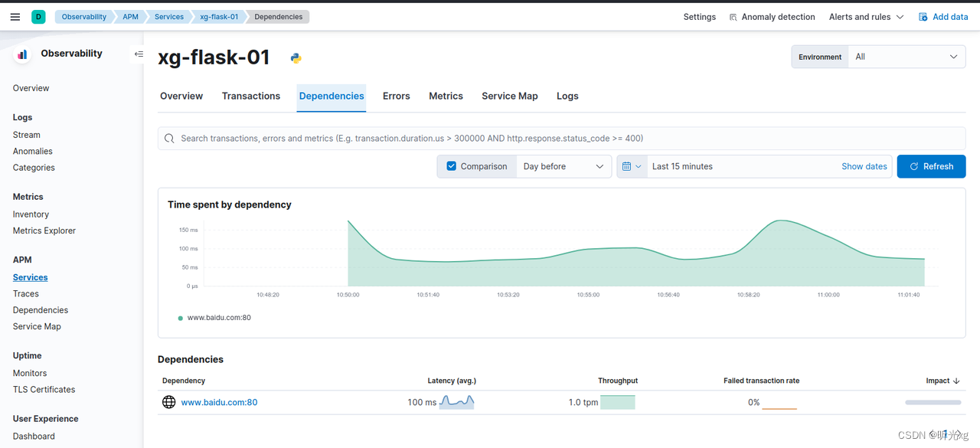
Task: Open the calendar quick date menu
Action: (x=632, y=166)
